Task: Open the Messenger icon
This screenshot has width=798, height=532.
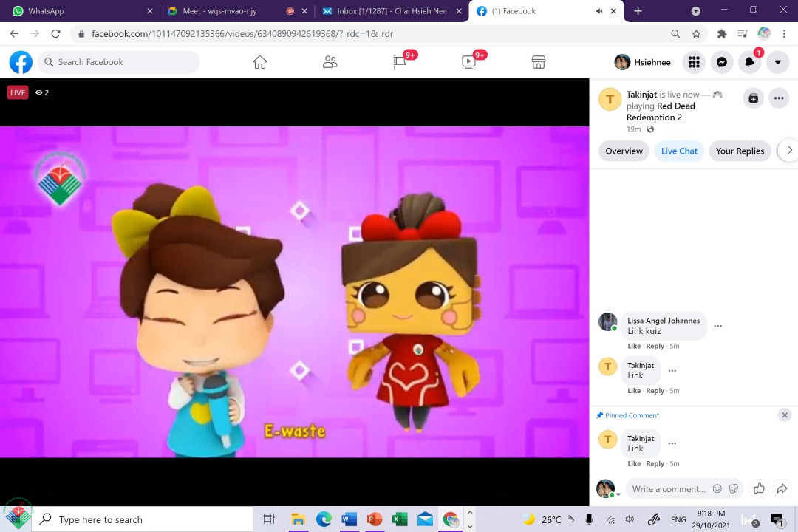Action: [722, 62]
